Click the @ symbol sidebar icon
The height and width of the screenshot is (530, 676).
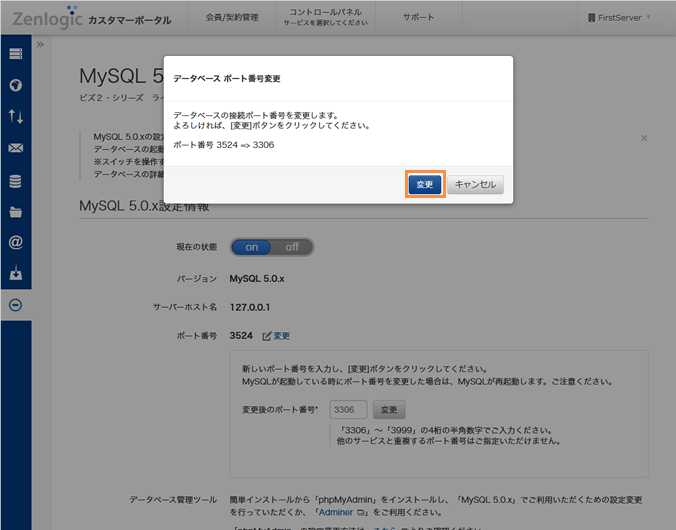(x=15, y=242)
